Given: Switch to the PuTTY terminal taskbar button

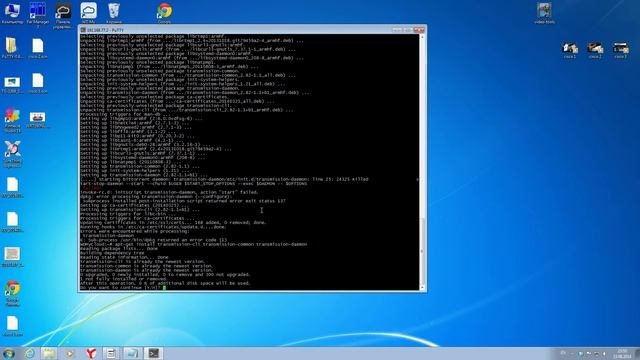Looking at the screenshot, I should tap(153, 353).
